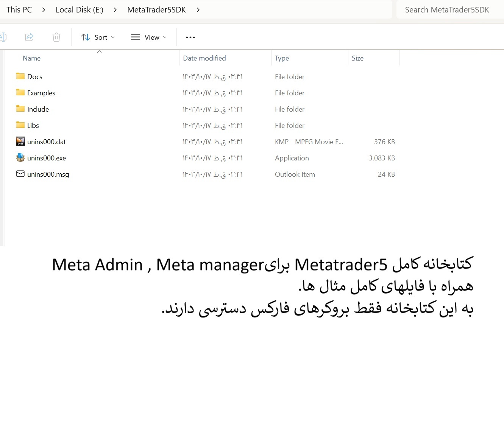Open the View dropdown
Viewport: 504px width, 423px height.
coord(149,37)
